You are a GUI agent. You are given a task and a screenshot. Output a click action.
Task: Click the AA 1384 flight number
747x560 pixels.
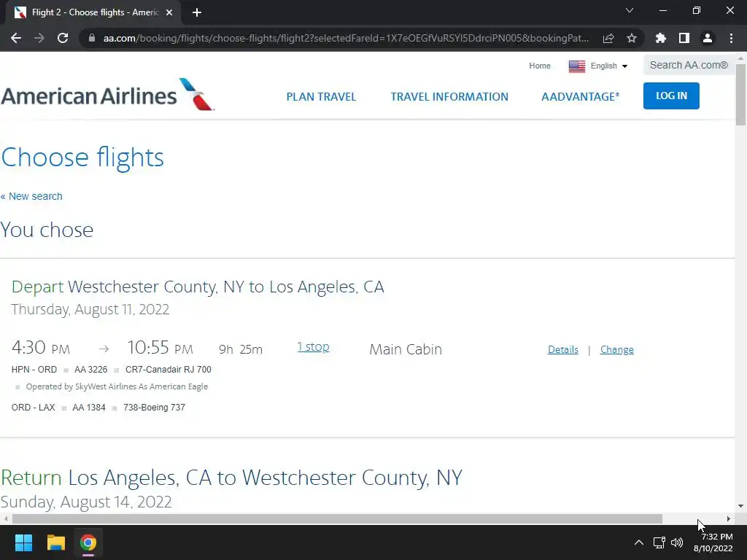coord(88,408)
